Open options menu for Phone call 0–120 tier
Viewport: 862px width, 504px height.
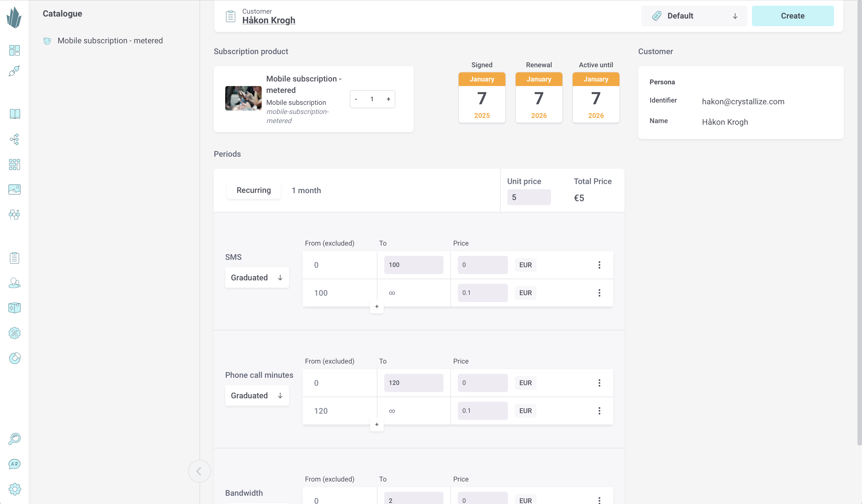599,383
